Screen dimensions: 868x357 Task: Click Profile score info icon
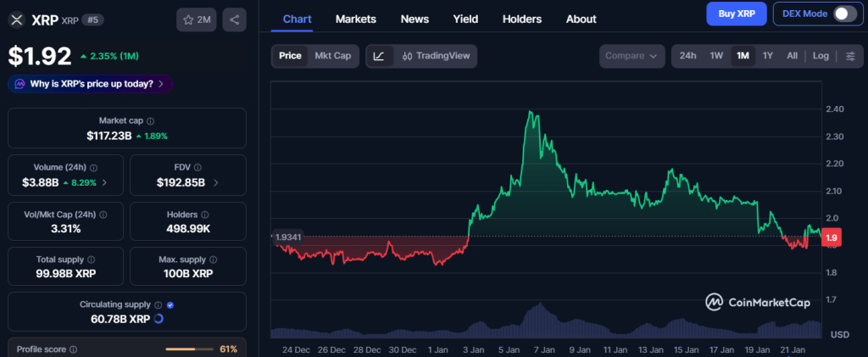pyautogui.click(x=73, y=350)
